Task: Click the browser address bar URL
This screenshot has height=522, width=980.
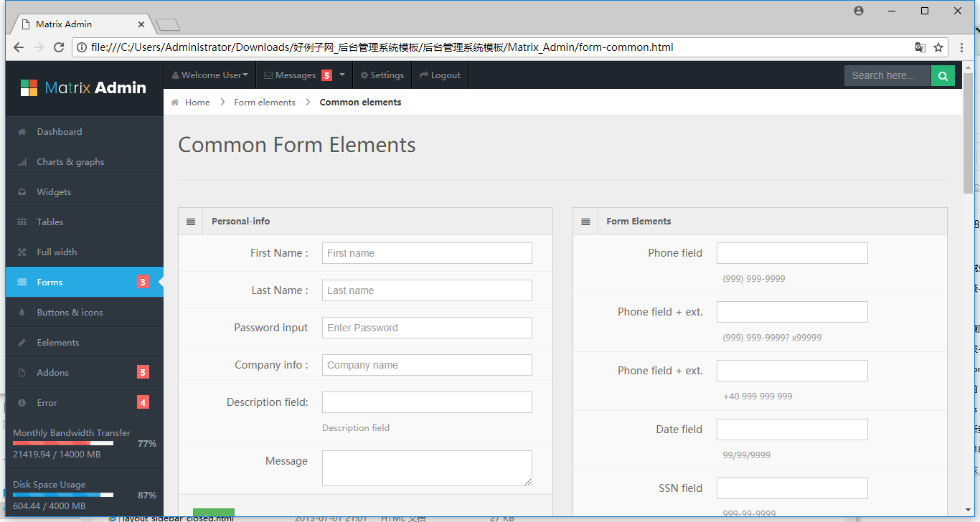Action: point(382,47)
